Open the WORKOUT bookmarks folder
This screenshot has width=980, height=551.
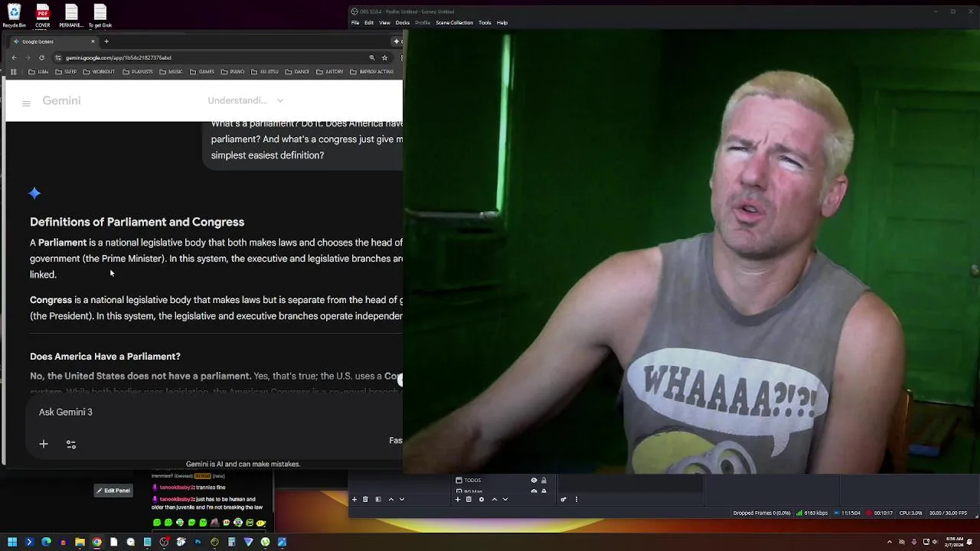pyautogui.click(x=100, y=72)
